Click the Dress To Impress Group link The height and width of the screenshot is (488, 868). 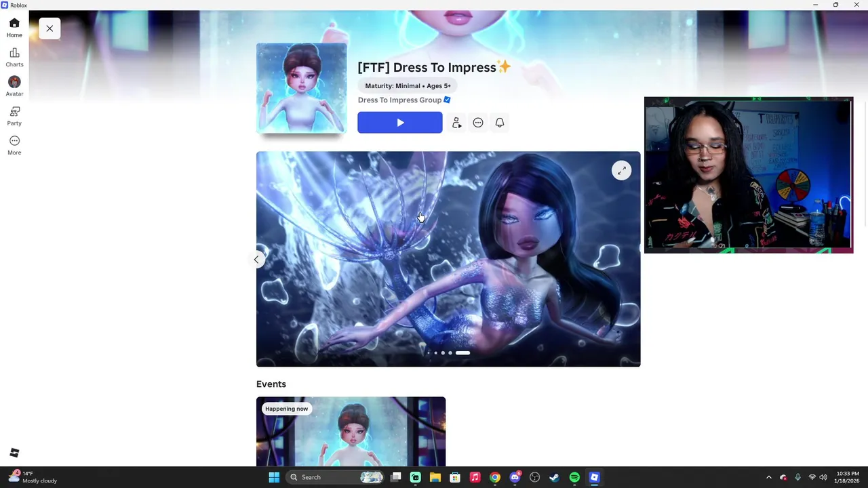pos(399,100)
